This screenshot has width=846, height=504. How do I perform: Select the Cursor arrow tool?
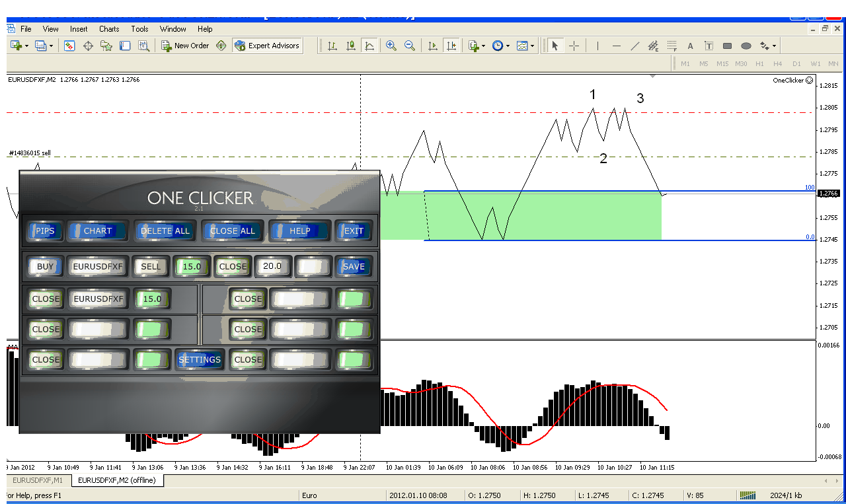point(555,46)
